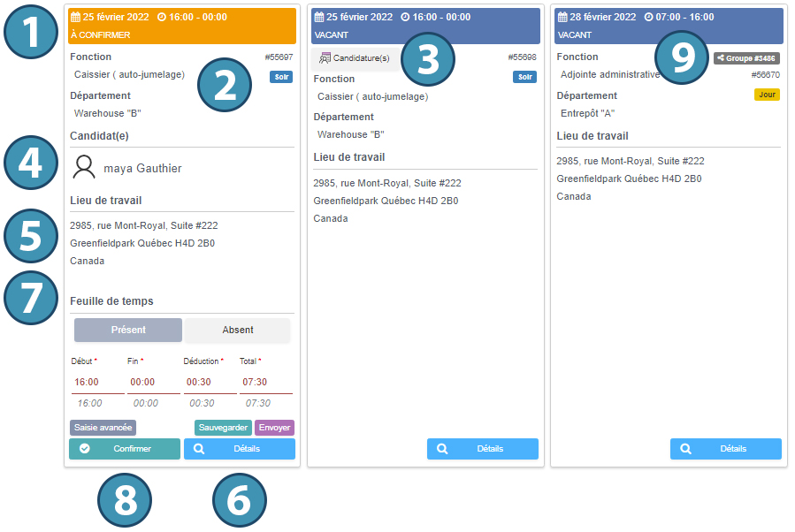The image size is (795, 532).
Task: Click the magnifier icon on shift #55698's Détails button
Action: pyautogui.click(x=442, y=449)
